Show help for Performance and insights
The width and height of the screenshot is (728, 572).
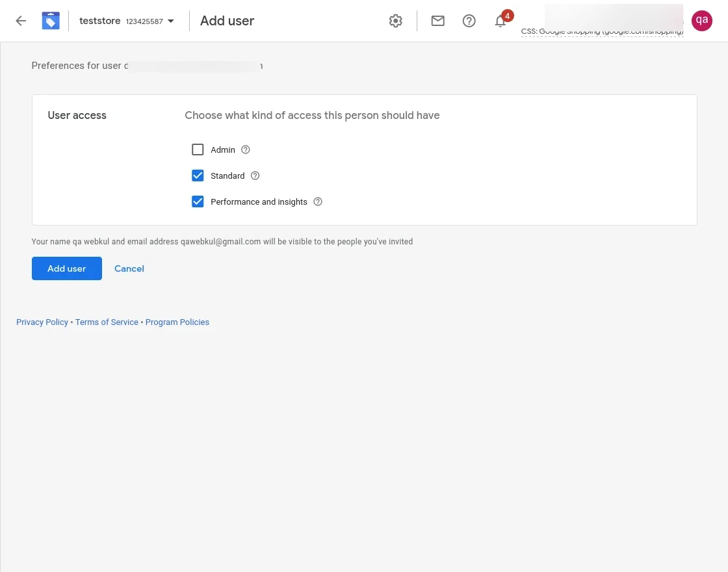pyautogui.click(x=318, y=201)
